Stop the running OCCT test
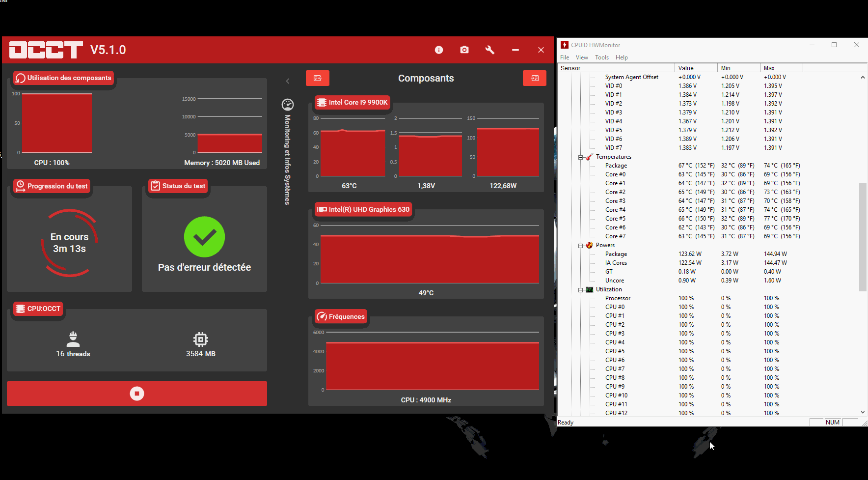The image size is (868, 480). [x=137, y=394]
